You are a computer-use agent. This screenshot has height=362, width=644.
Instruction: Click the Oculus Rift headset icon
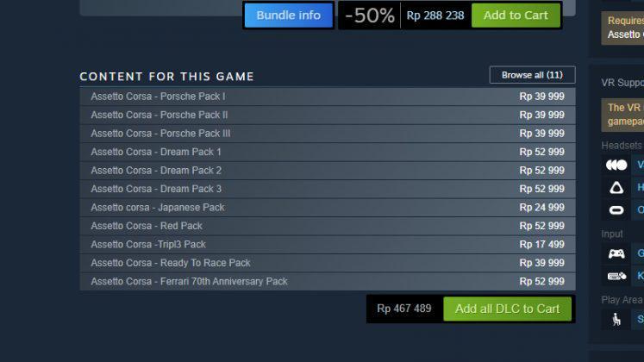pos(616,210)
